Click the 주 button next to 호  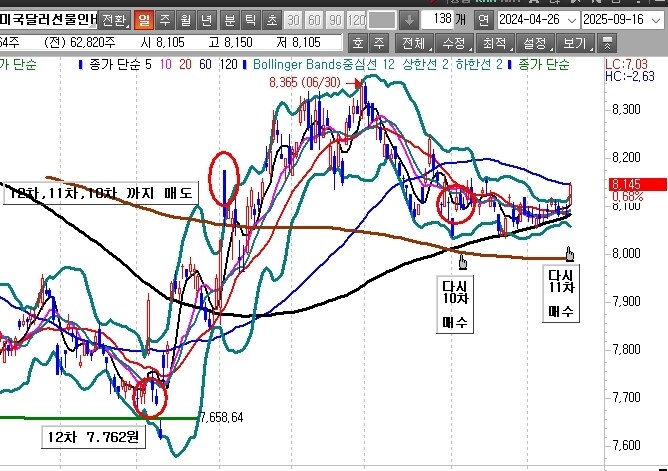(x=379, y=43)
